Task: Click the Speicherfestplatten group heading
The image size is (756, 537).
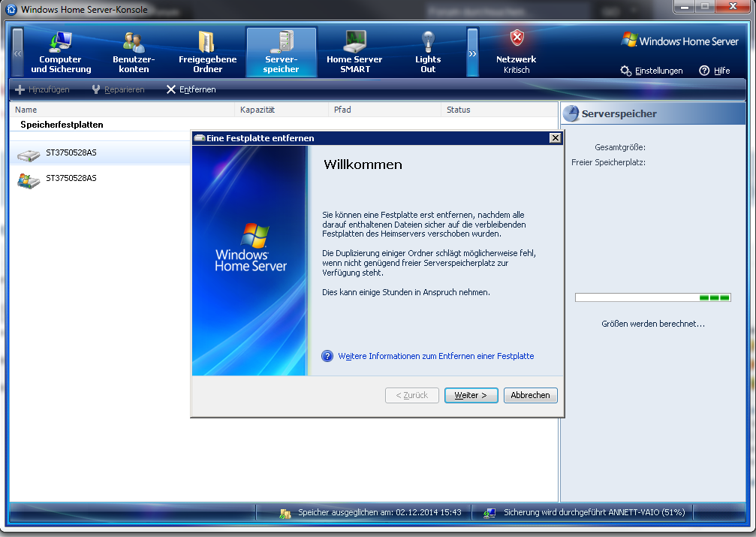Action: [x=62, y=125]
